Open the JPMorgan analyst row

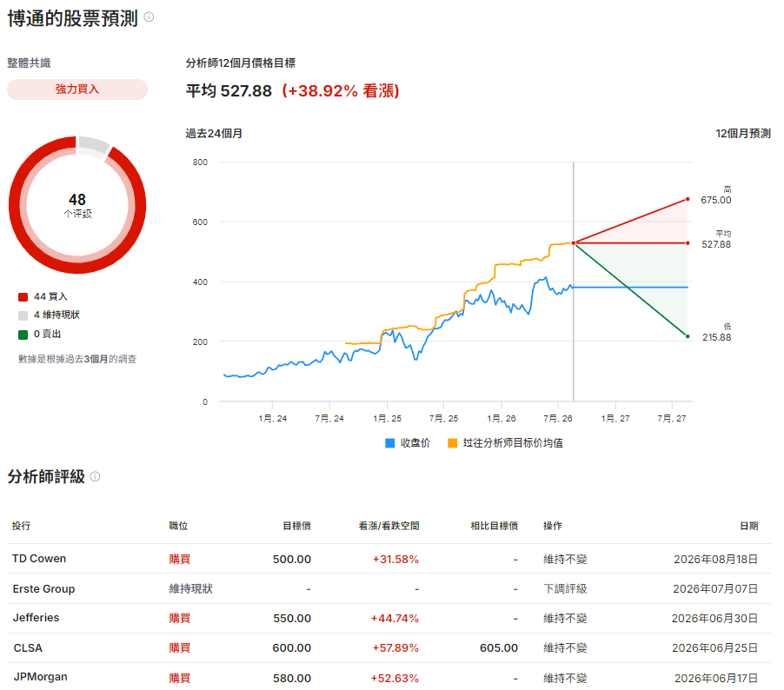point(389,678)
